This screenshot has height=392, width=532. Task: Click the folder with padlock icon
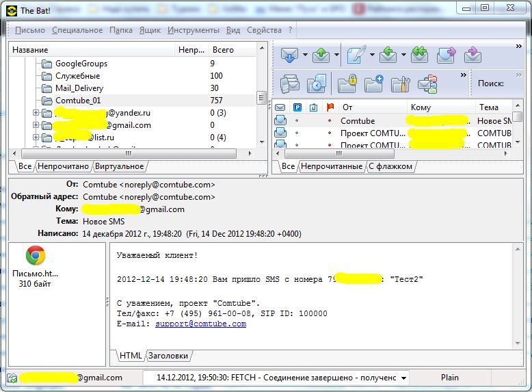pos(347,83)
